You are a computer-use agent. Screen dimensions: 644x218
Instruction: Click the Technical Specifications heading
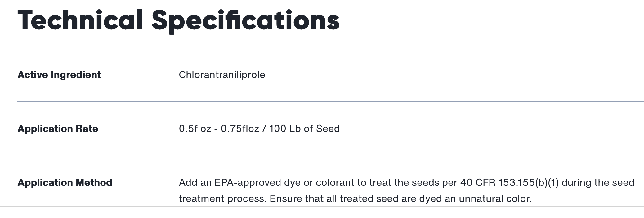click(178, 20)
